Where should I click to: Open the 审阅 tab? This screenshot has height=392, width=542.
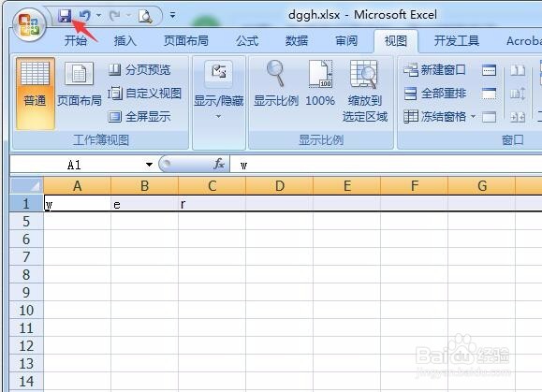pyautogui.click(x=346, y=41)
